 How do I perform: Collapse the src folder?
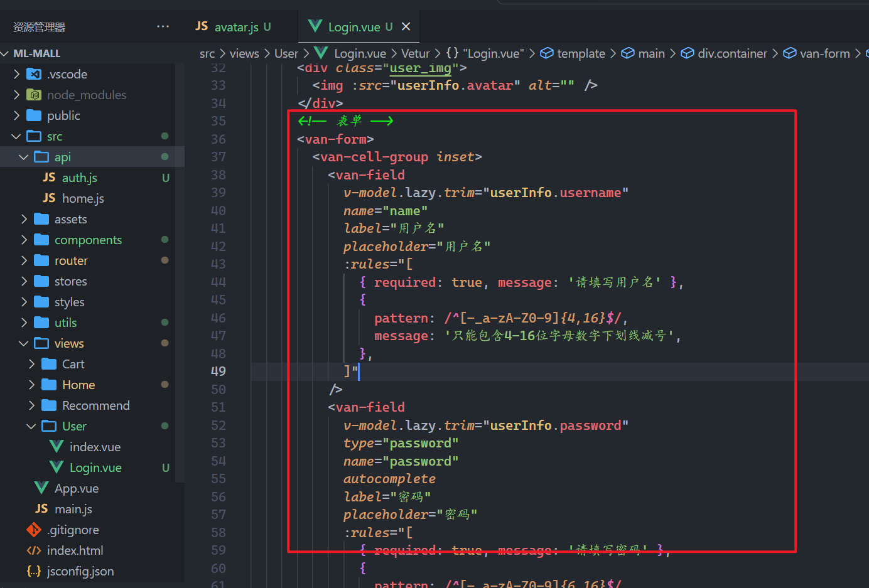tap(17, 136)
